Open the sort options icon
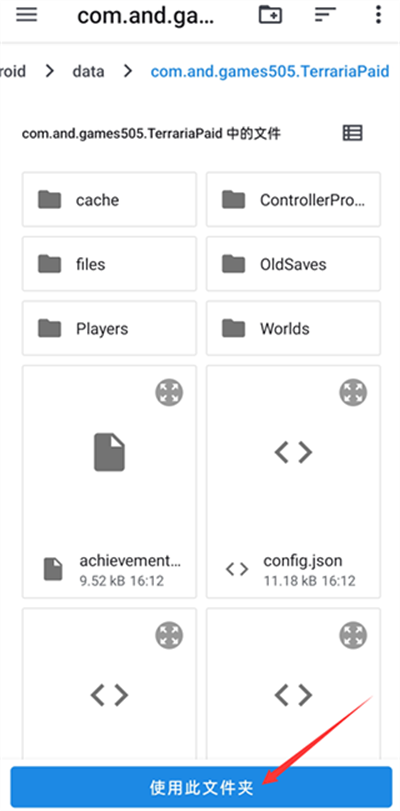 (x=325, y=16)
